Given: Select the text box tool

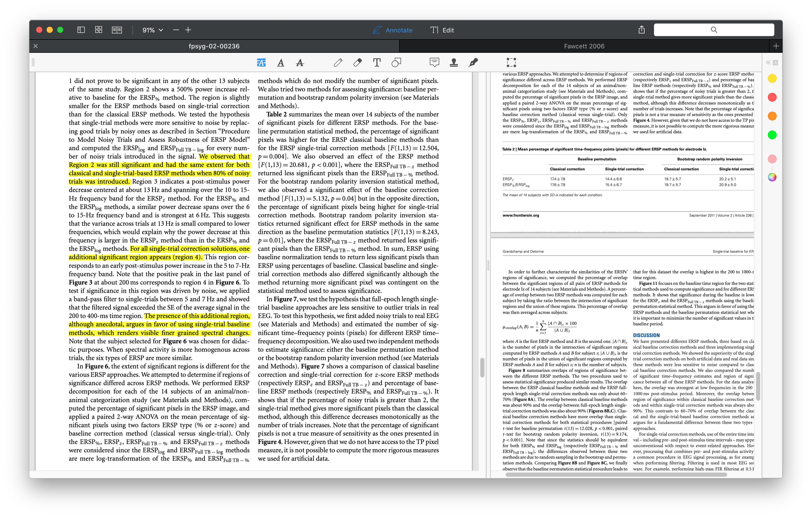Looking at the screenshot, I should (x=377, y=62).
